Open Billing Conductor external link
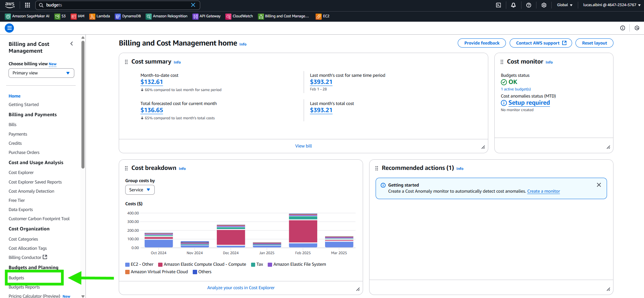Screen dimensions: 644x298 (28, 258)
